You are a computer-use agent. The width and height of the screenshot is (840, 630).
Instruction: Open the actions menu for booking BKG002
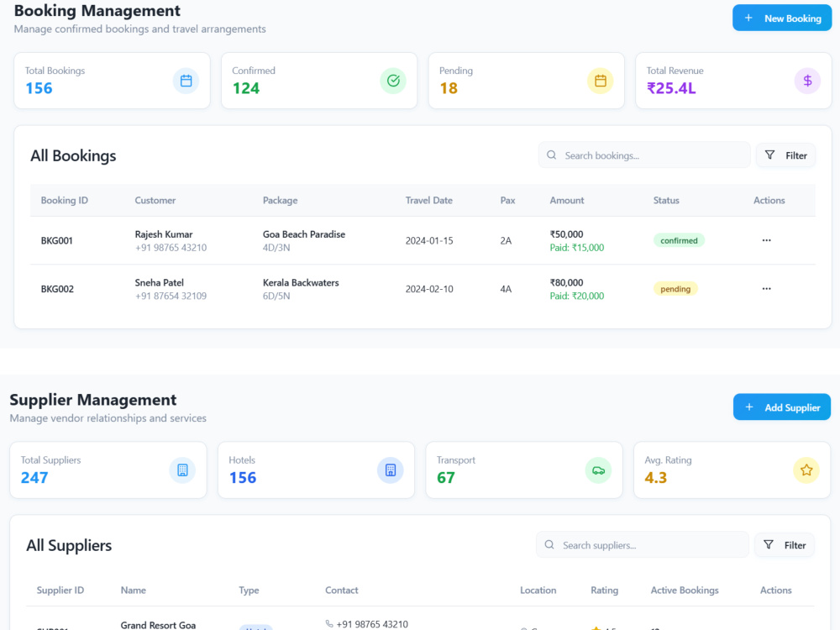coord(767,289)
